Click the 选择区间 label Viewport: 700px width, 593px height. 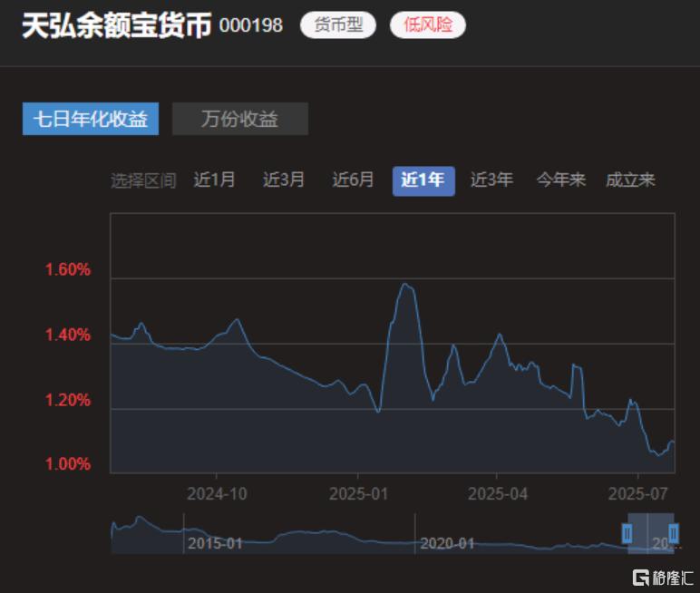(x=143, y=180)
